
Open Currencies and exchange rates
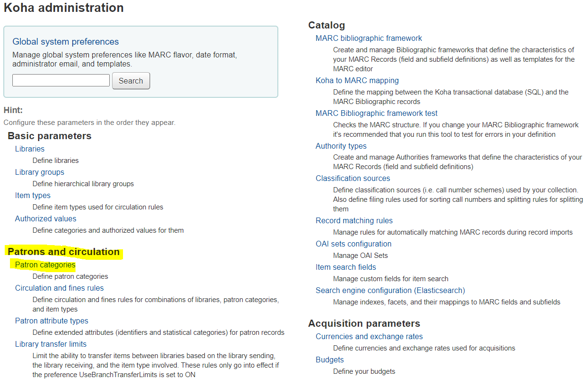pyautogui.click(x=369, y=336)
